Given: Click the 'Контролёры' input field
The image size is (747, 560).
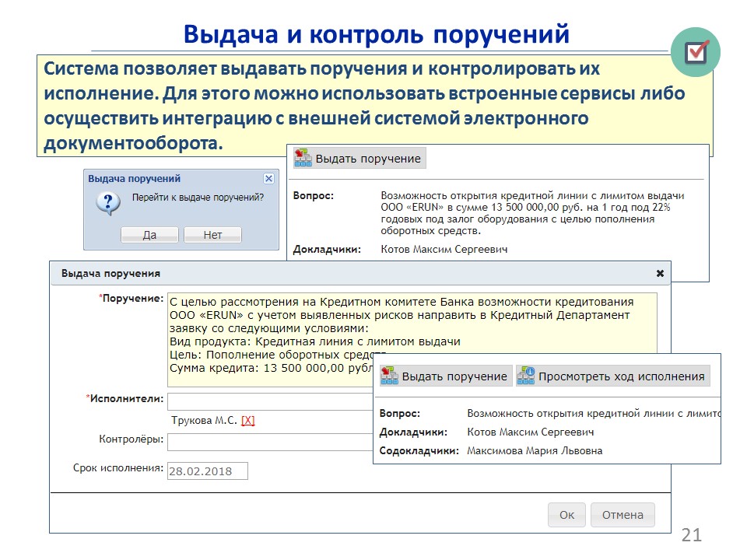Looking at the screenshot, I should pos(270,442).
